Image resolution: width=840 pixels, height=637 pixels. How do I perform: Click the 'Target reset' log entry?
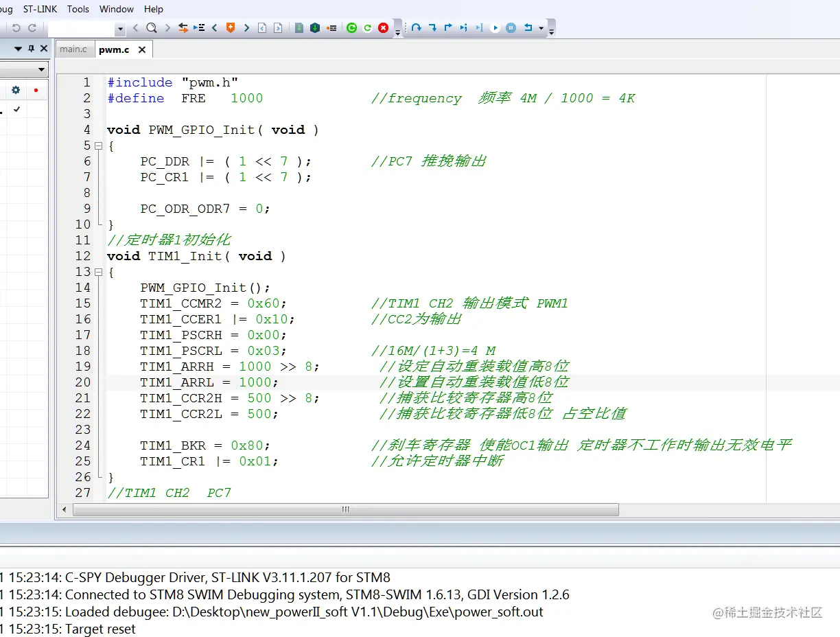click(x=68, y=629)
